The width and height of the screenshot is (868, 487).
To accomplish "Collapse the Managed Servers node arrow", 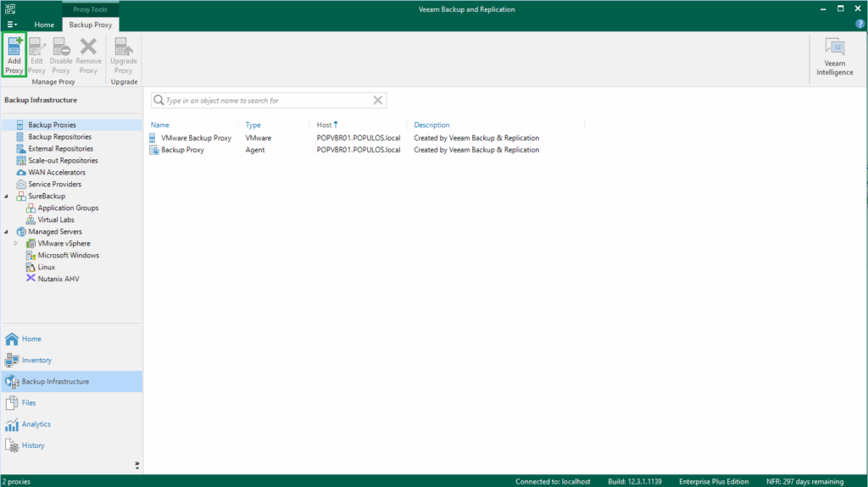I will [7, 232].
